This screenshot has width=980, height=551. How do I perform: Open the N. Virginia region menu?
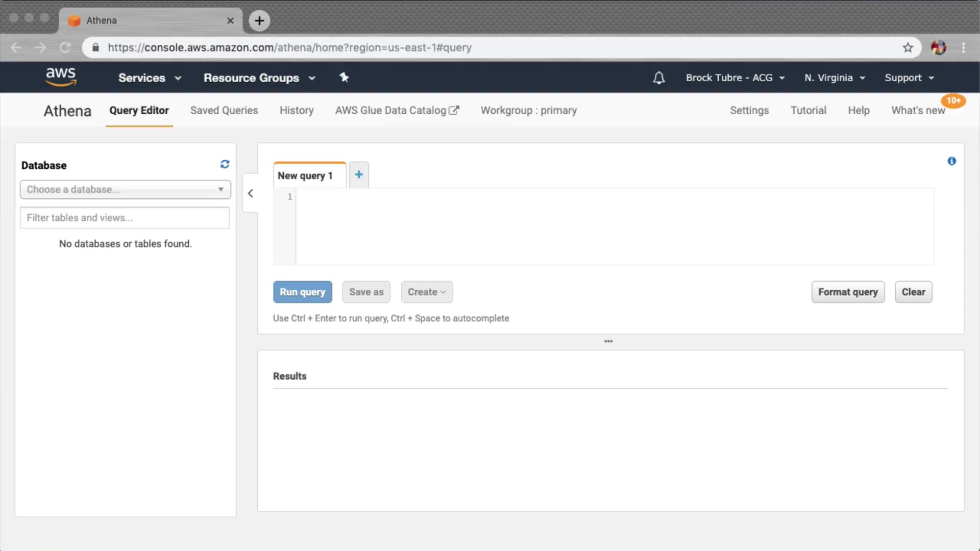pos(835,78)
